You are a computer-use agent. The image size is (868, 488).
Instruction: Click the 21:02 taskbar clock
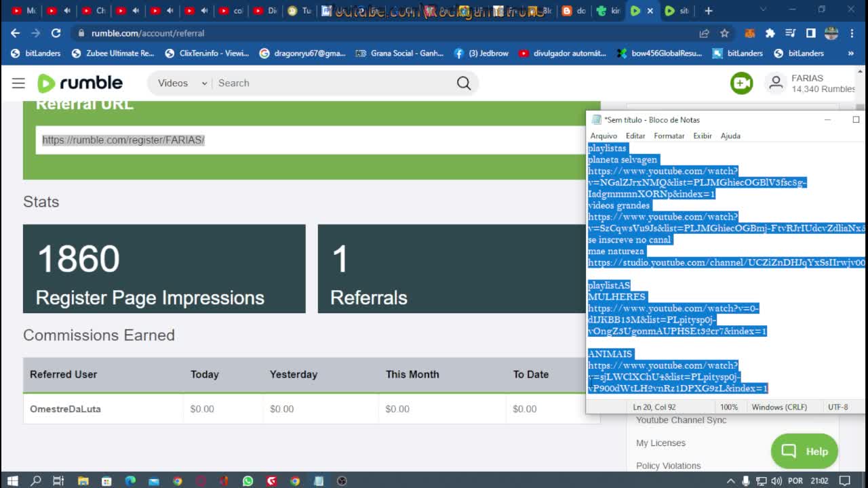819,481
